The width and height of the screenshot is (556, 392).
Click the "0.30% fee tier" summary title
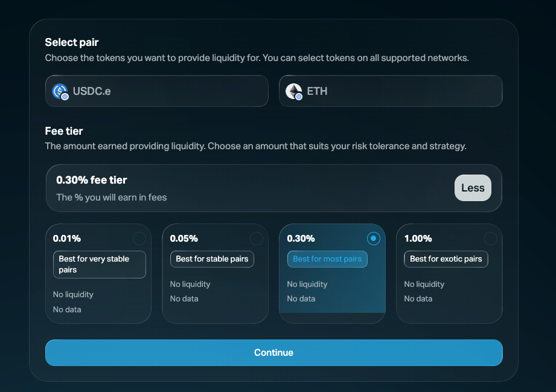[x=92, y=180]
